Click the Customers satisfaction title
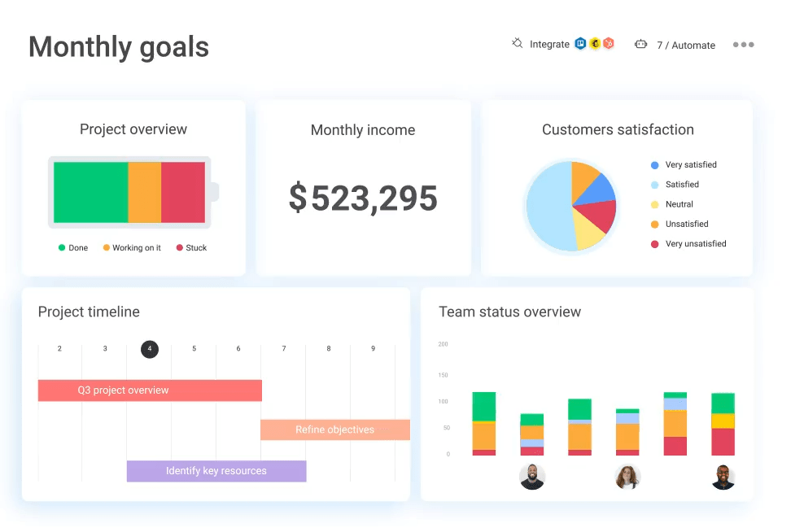 [618, 129]
